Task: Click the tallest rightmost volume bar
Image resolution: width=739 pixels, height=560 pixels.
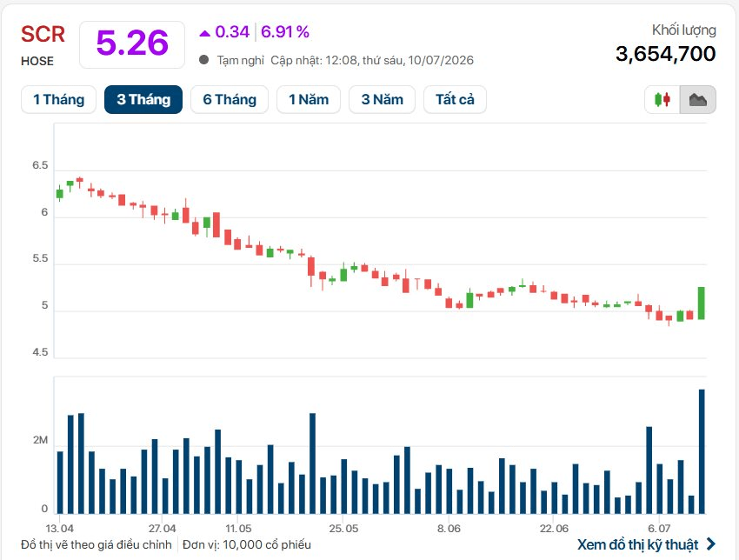Action: (702, 451)
